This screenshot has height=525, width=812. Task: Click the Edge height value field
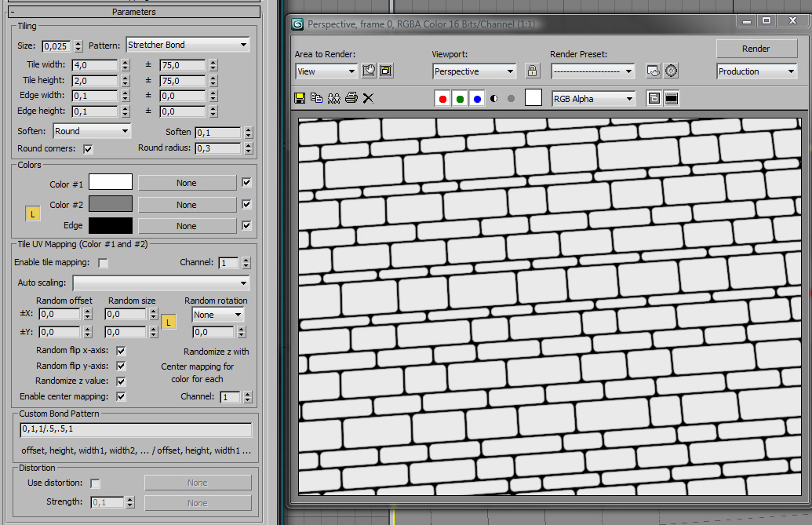click(95, 111)
